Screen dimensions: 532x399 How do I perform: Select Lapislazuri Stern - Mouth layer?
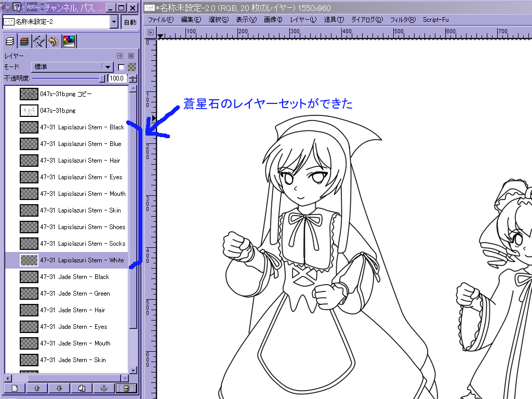pos(66,194)
